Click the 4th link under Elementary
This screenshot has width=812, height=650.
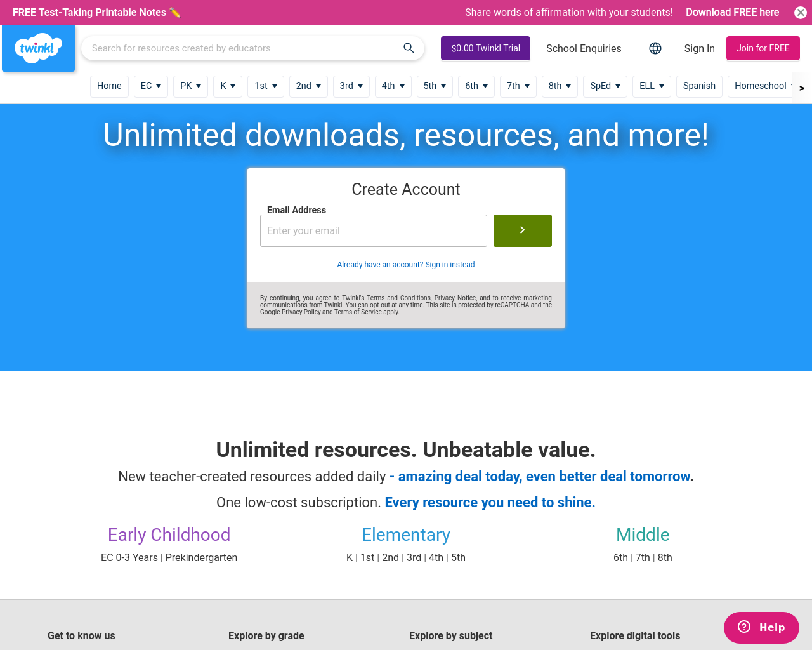click(x=436, y=557)
